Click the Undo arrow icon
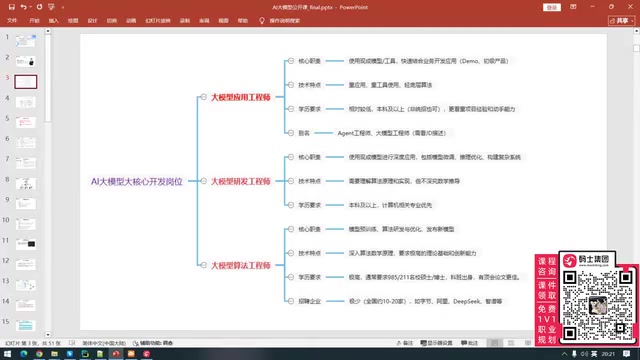The width and height of the screenshot is (640, 360). [23, 7]
